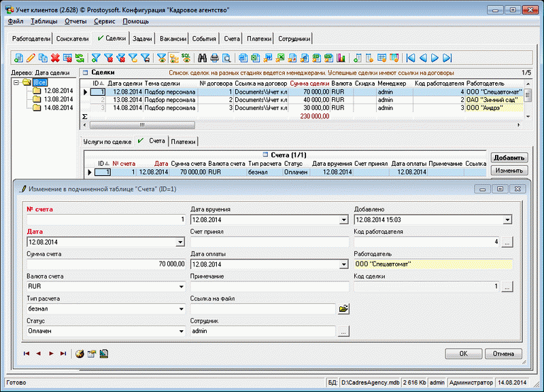Click the binoculars search icon
This screenshot has width=544, height=392.
202,58
